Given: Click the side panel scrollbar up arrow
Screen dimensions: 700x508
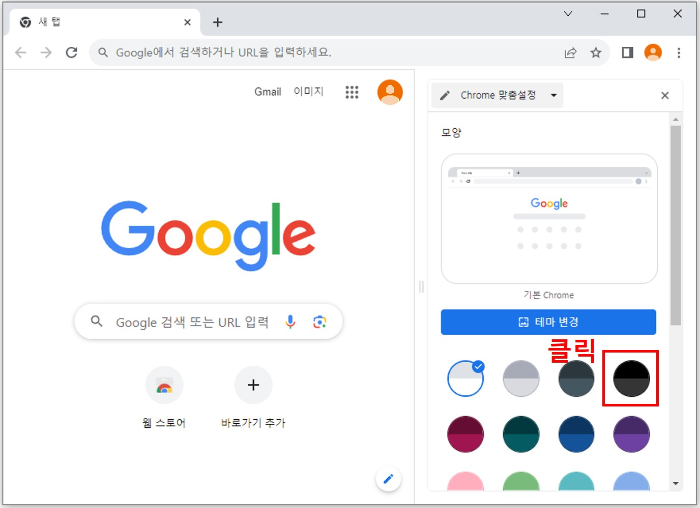Looking at the screenshot, I should click(x=675, y=119).
